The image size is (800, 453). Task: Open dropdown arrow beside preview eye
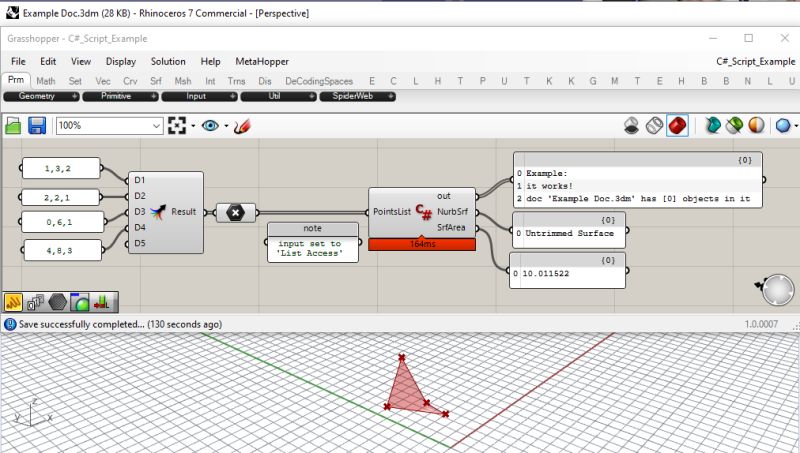click(226, 126)
